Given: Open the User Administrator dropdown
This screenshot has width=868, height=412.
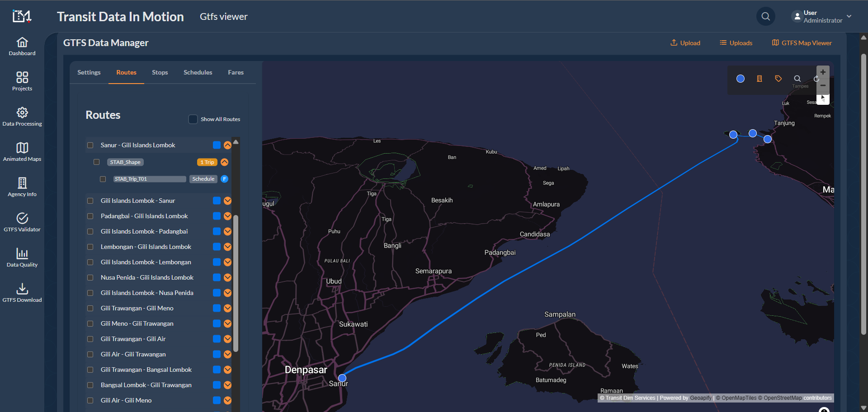Looking at the screenshot, I should click(822, 17).
